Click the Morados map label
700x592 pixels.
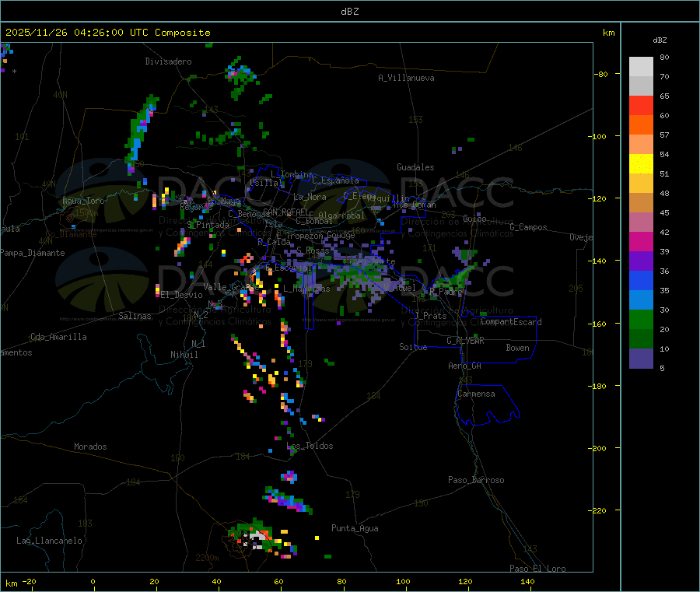coord(90,447)
